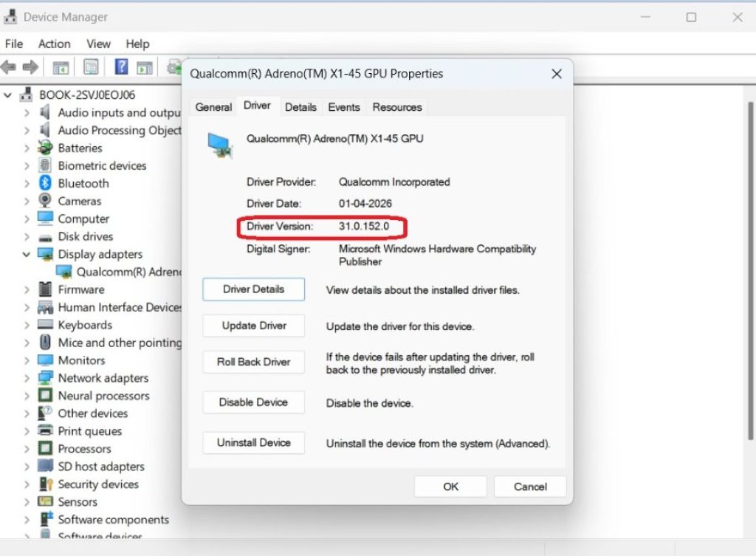Click the Audio inputs and outputs speaker icon
This screenshot has height=556, width=756.
45,112
